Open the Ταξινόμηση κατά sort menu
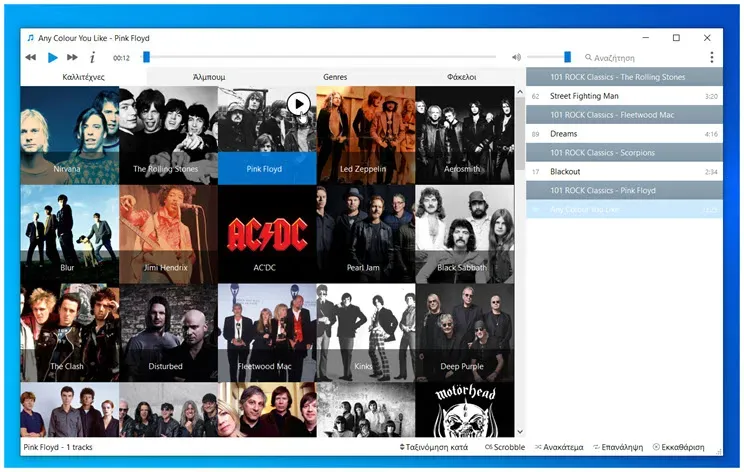 434,447
